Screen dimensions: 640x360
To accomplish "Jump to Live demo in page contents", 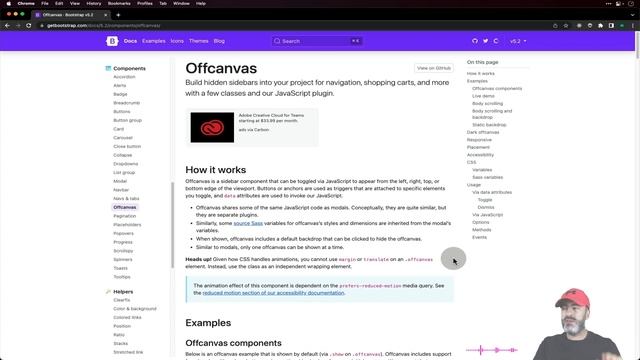I will pos(483,96).
